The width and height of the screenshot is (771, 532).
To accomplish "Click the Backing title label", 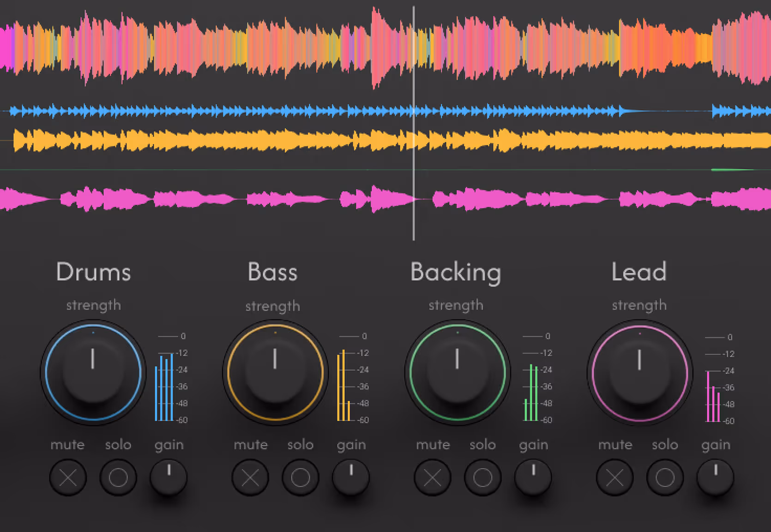I will pos(456,272).
